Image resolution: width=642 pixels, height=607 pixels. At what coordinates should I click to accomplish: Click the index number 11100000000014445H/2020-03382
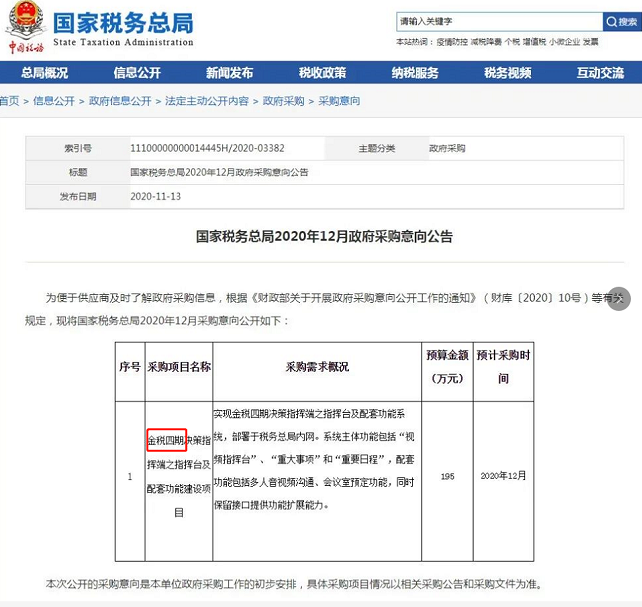(x=207, y=148)
